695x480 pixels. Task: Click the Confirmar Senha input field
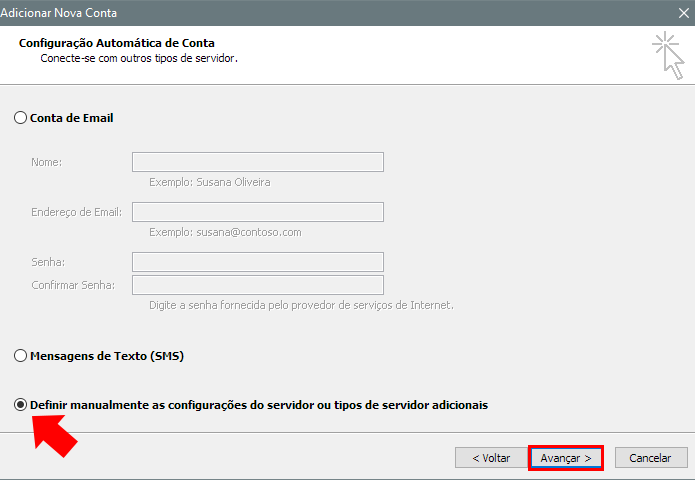coord(258,285)
